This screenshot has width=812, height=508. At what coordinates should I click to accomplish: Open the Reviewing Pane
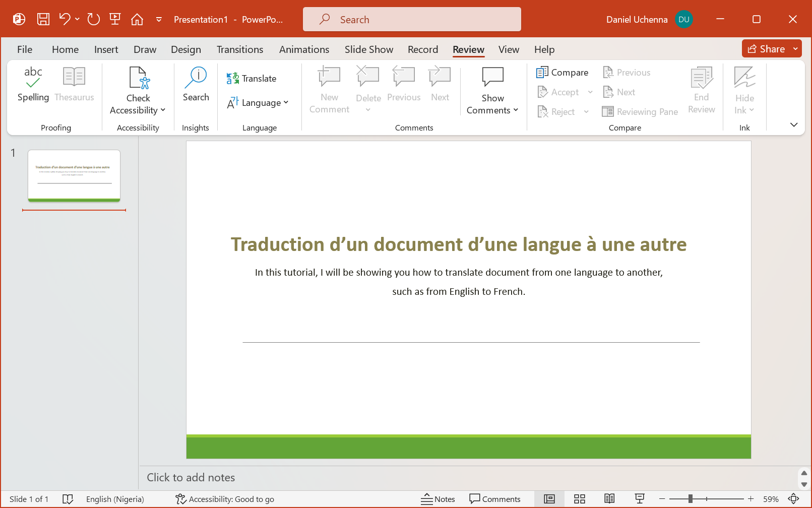point(640,111)
